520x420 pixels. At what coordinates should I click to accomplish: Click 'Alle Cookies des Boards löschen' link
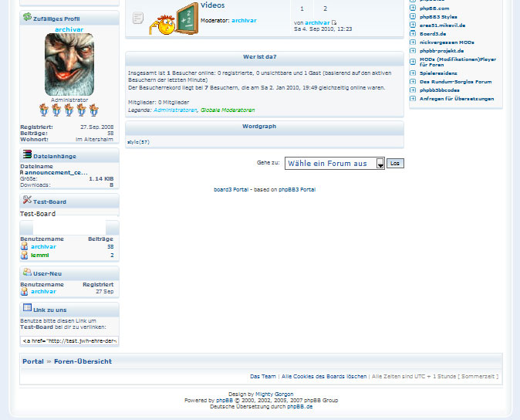[324, 376]
